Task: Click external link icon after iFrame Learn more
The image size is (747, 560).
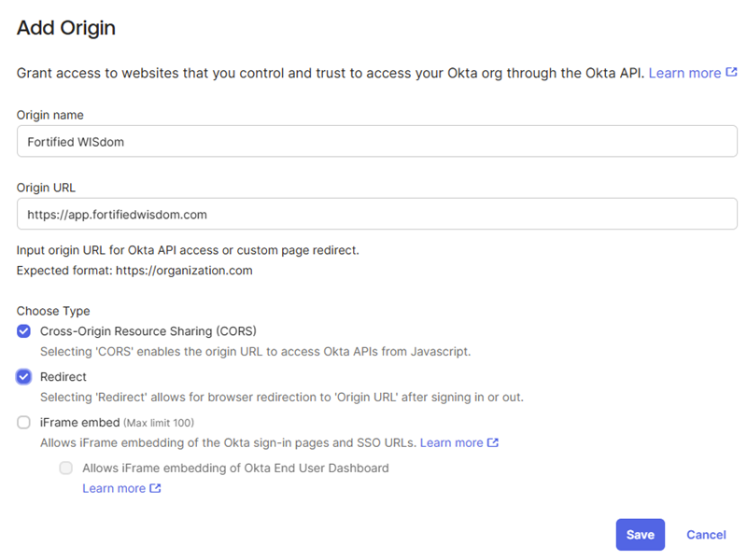Action: [493, 442]
